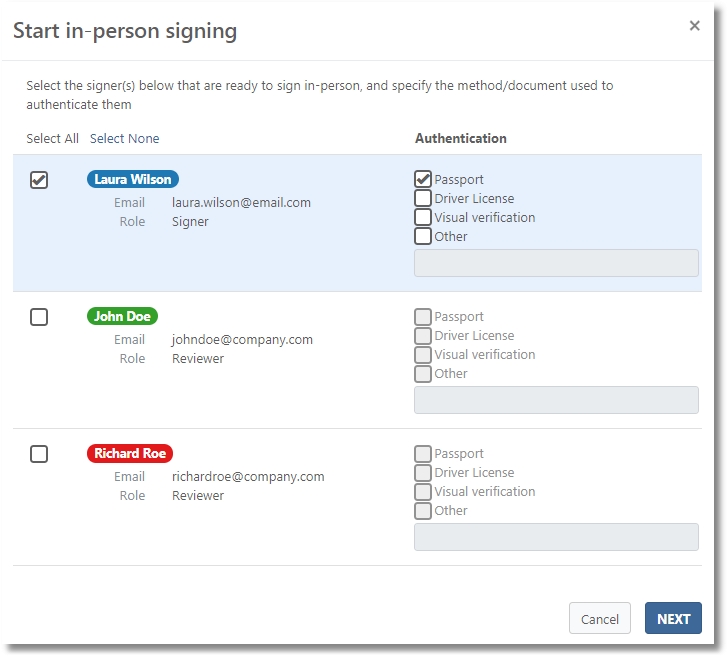The height and width of the screenshot is (658, 728).
Task: Uncheck Laura Wilson signer checkbox
Action: (x=39, y=180)
